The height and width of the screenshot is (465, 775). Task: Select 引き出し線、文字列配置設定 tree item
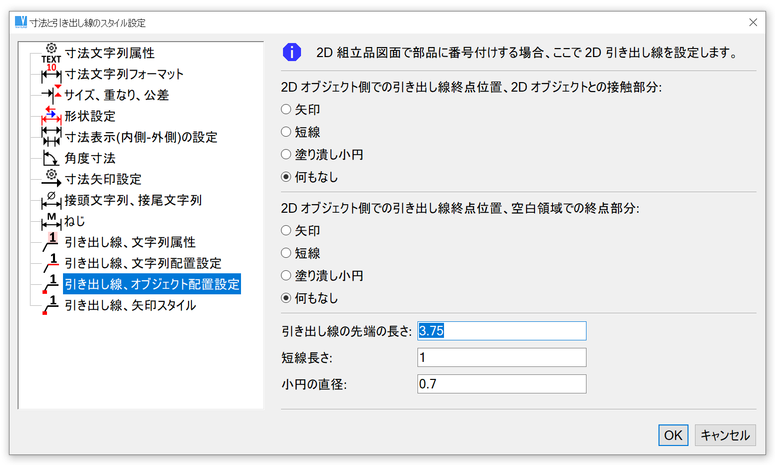click(143, 263)
